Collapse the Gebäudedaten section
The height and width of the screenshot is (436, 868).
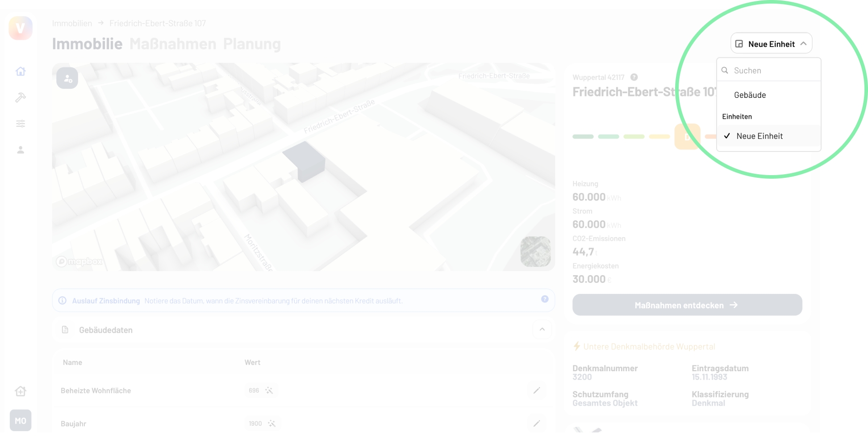[x=542, y=330]
